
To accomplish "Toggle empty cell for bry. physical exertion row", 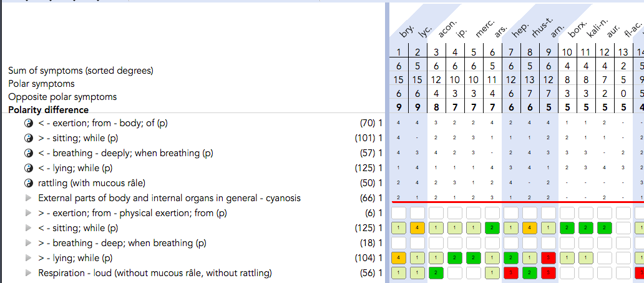I will 399,212.
